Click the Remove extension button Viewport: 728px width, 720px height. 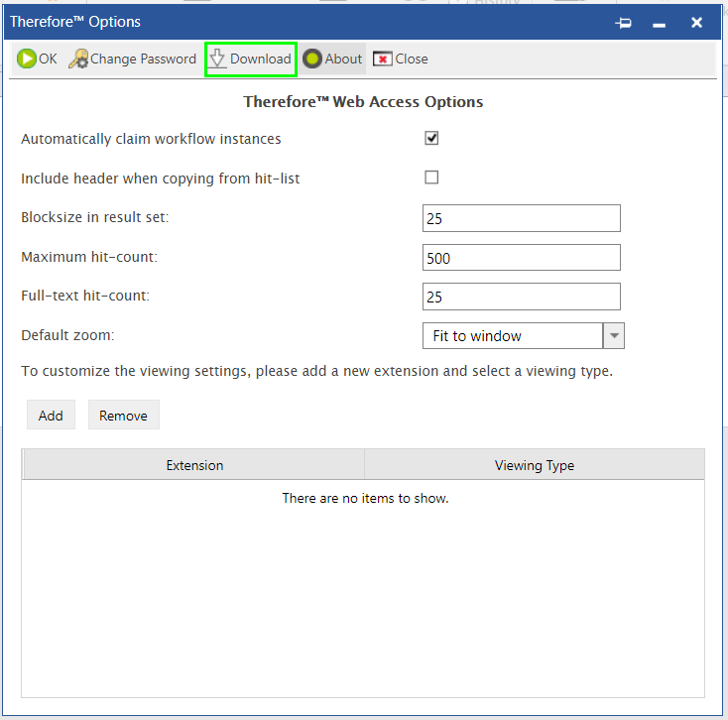click(x=124, y=415)
